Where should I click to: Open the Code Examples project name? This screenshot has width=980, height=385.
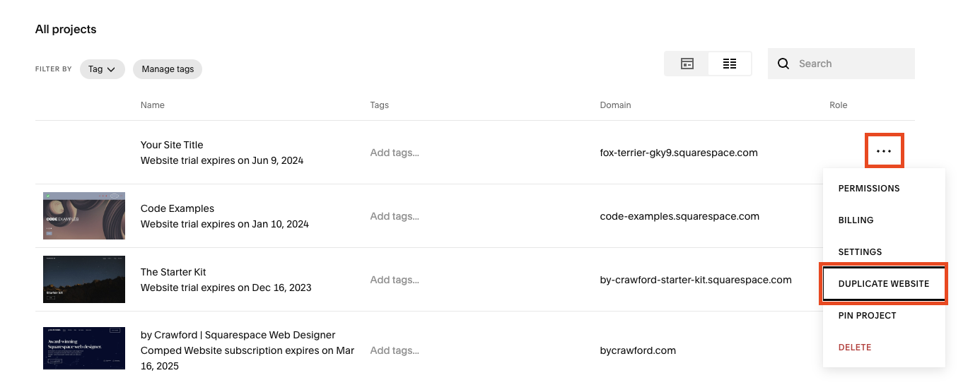pos(177,208)
